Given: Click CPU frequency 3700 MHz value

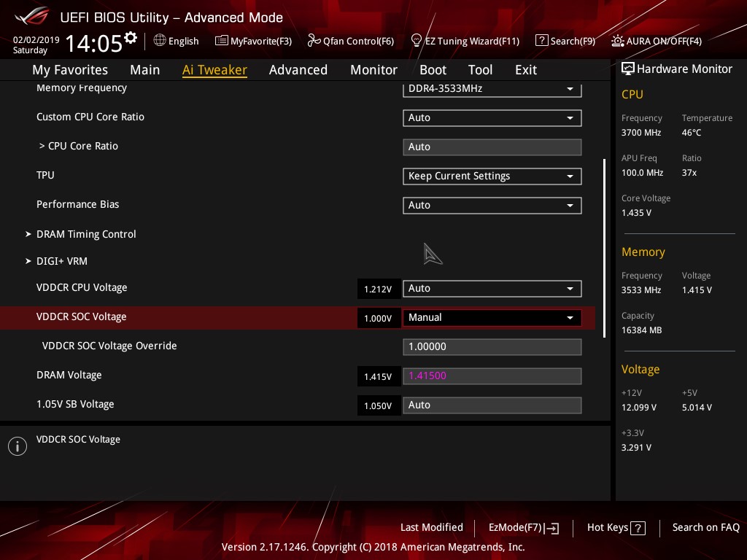Looking at the screenshot, I should 641,133.
